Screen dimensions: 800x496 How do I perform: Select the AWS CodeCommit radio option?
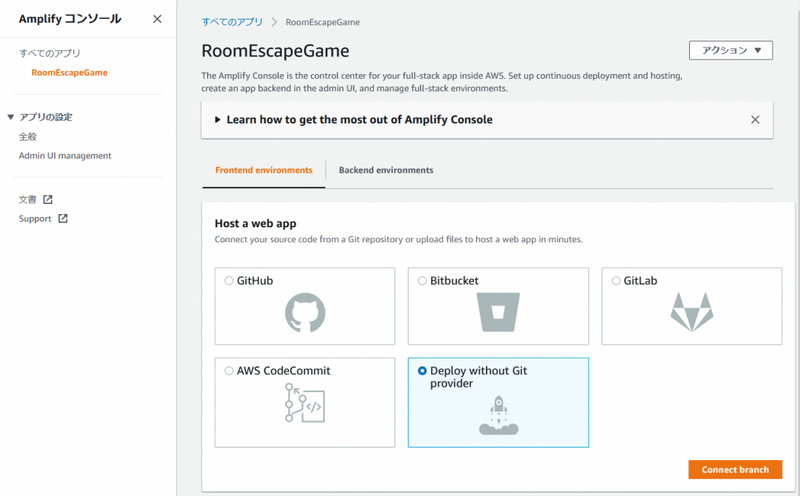230,371
